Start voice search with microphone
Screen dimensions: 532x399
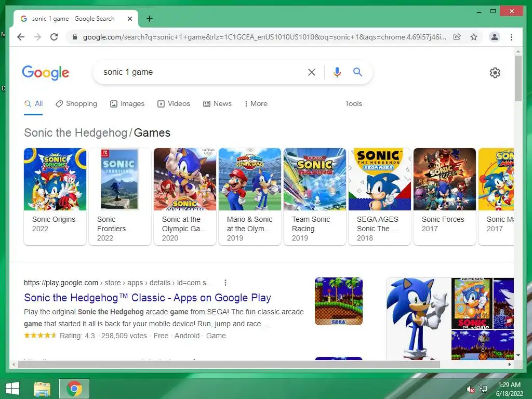(x=337, y=72)
